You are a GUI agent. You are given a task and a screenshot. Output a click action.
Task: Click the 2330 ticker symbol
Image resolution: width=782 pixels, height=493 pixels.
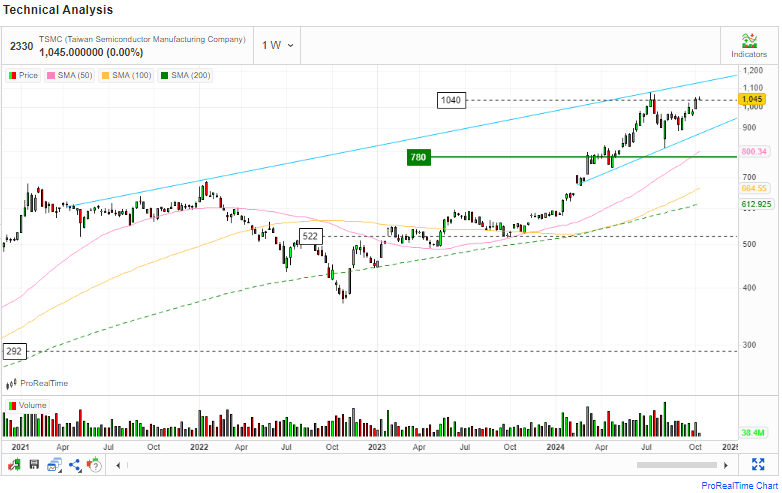(21, 45)
